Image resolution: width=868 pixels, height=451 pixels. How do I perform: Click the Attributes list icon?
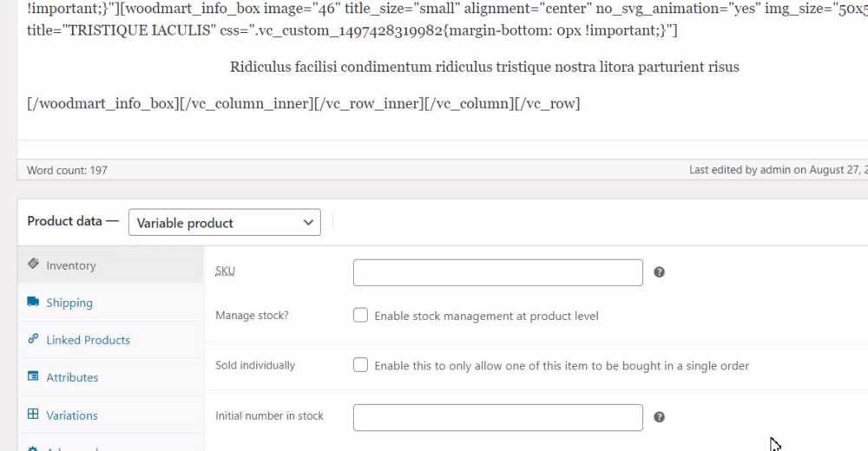tap(33, 376)
